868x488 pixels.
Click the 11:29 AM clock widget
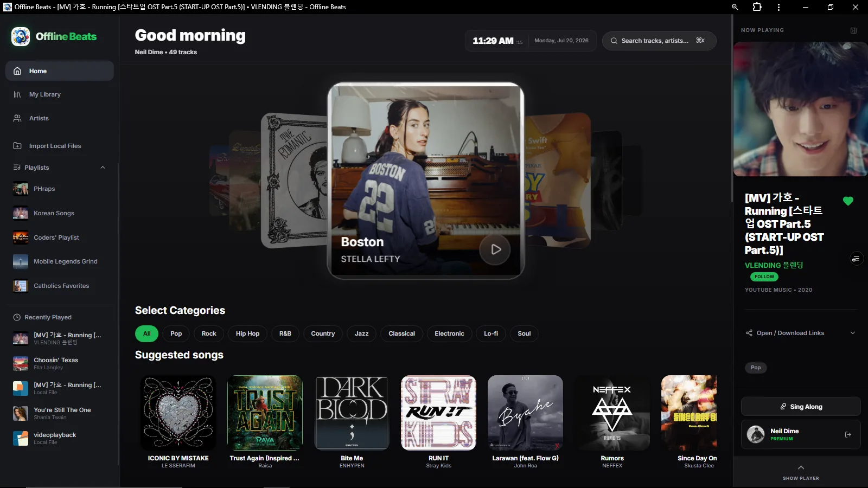(x=531, y=41)
